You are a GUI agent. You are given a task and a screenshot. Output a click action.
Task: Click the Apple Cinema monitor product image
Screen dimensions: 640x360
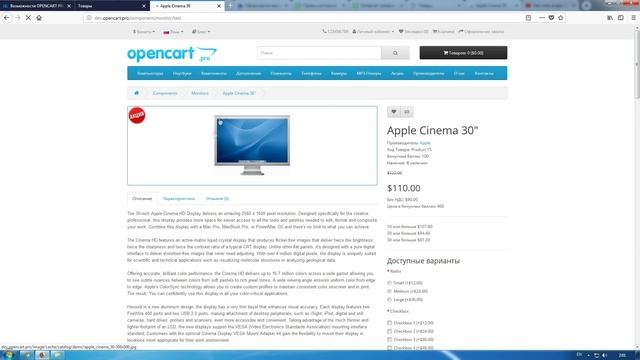point(252,145)
